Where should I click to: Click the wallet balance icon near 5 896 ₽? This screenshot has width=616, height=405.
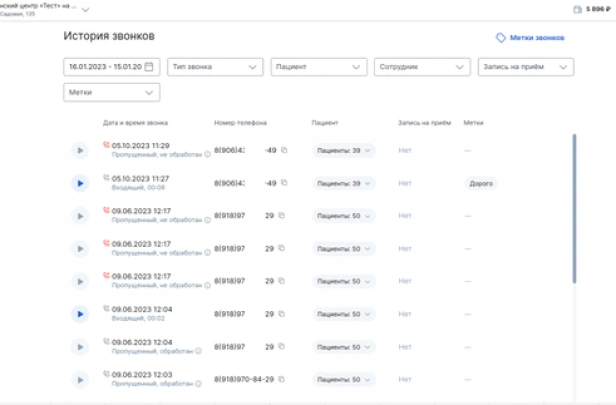[x=577, y=10]
